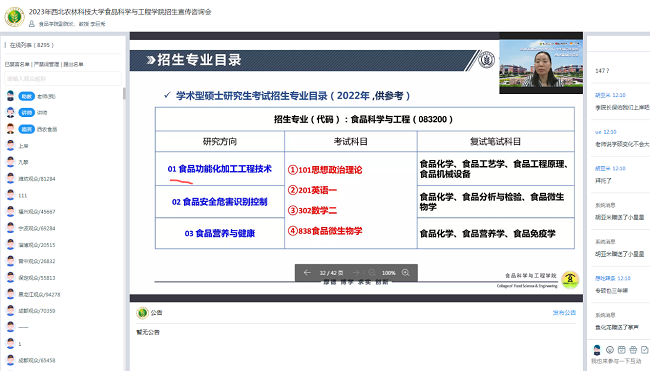Select audience member ending 45667
The height and width of the screenshot is (371, 650).
coord(36,212)
